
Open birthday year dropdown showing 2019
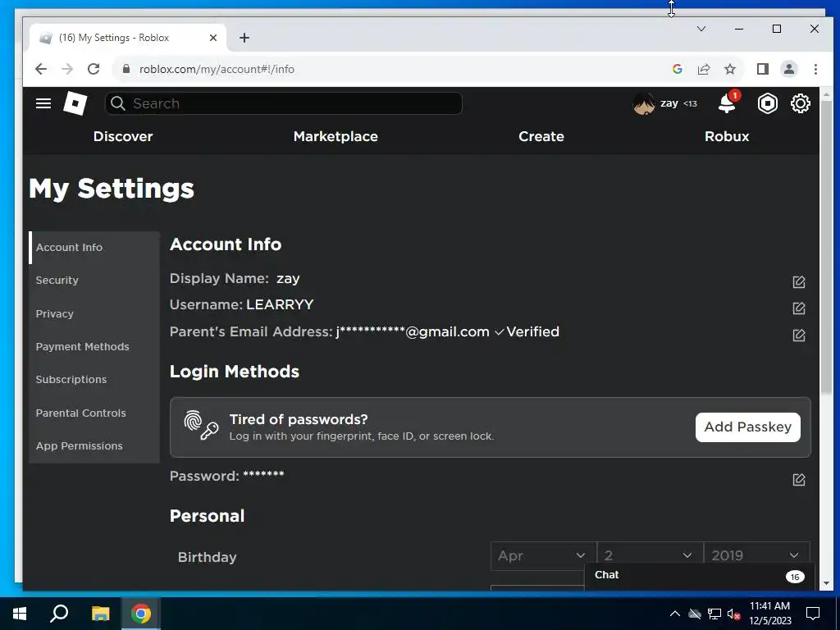(756, 555)
